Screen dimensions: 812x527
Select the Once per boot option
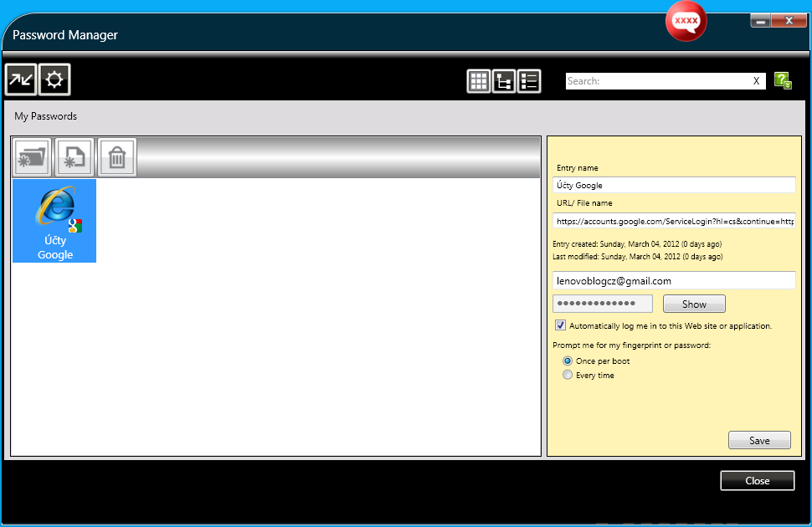pos(568,361)
